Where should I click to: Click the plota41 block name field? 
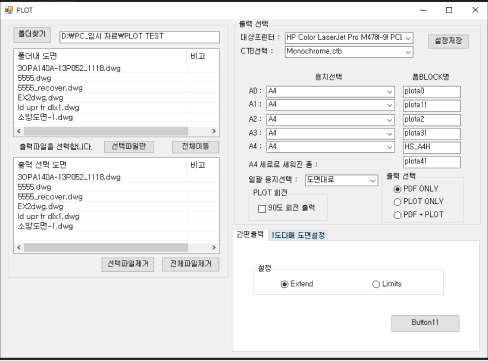click(432, 162)
